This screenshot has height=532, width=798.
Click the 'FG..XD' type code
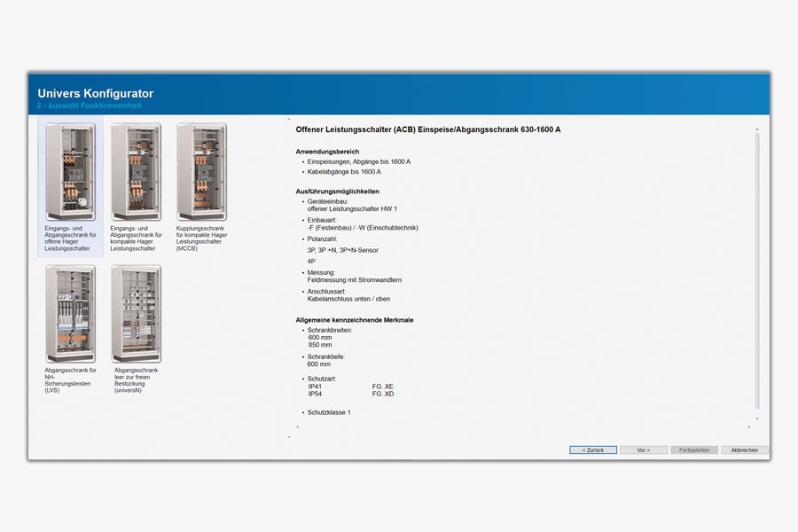(x=383, y=394)
